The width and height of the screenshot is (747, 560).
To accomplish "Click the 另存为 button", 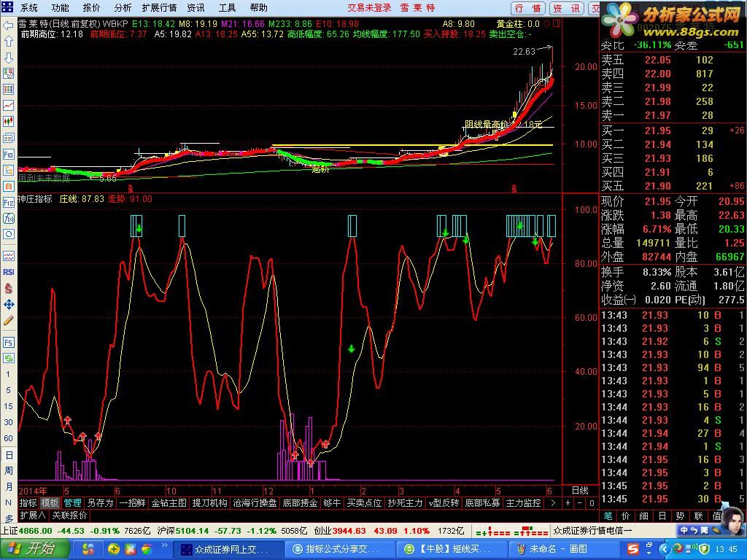I will point(100,503).
